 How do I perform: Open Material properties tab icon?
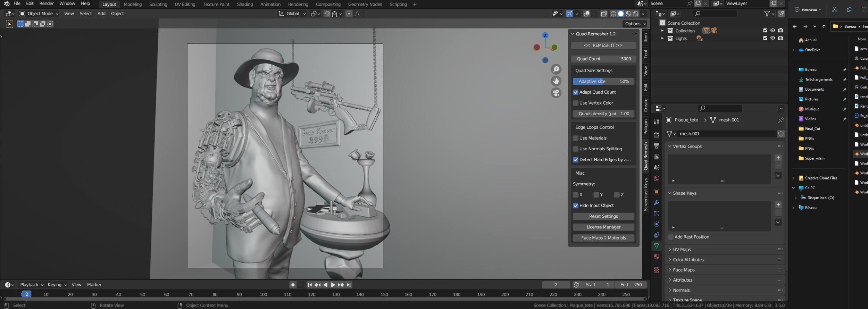[656, 257]
